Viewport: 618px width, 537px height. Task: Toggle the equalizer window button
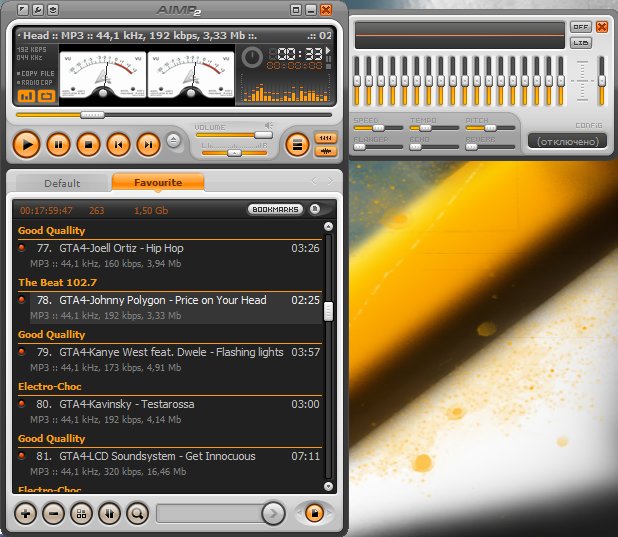(x=326, y=138)
